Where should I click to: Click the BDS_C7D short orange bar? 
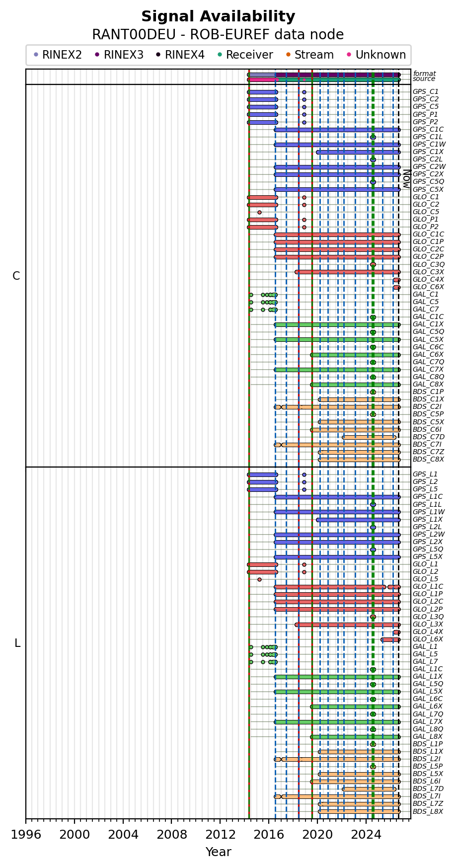(x=369, y=437)
